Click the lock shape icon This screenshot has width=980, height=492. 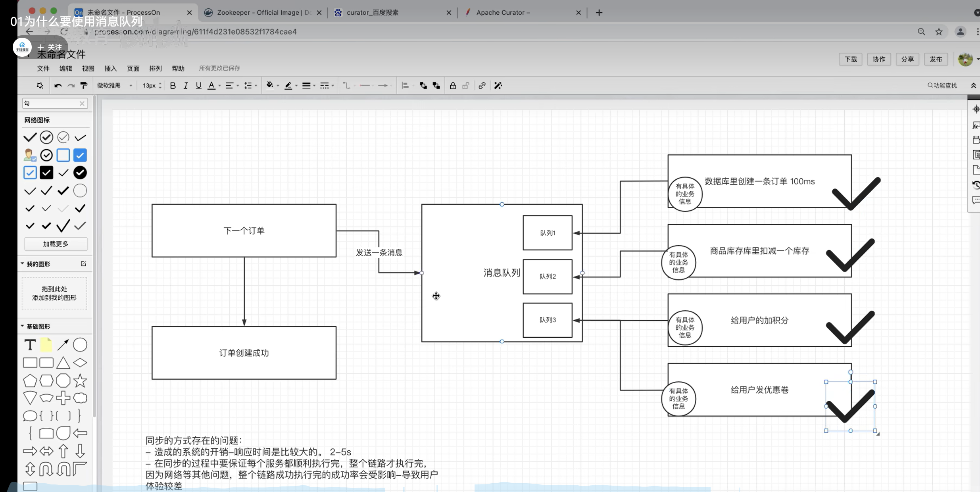[453, 86]
